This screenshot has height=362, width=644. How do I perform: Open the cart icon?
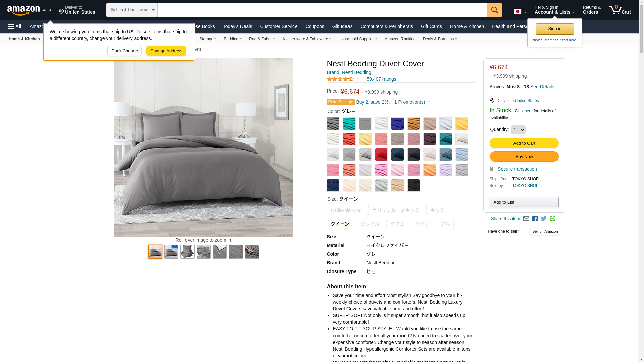pyautogui.click(x=620, y=10)
